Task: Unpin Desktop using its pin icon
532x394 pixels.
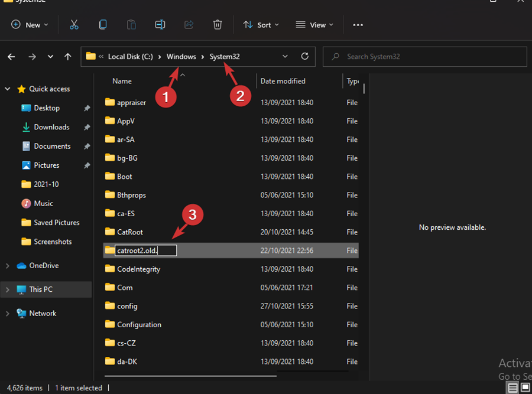Action: pyautogui.click(x=87, y=108)
